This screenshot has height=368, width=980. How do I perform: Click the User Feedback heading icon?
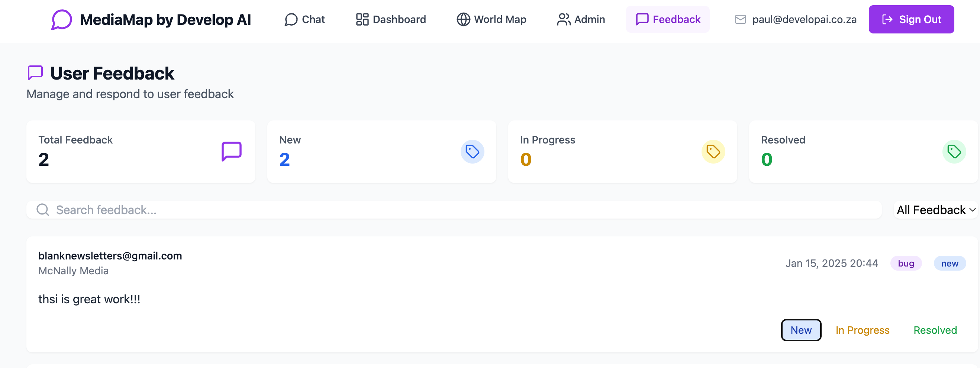tap(35, 73)
